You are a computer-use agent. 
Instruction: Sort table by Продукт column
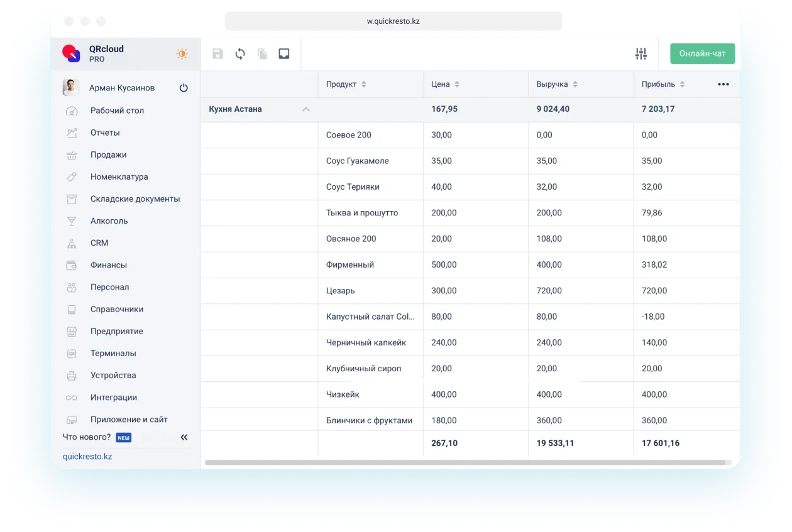pos(363,84)
